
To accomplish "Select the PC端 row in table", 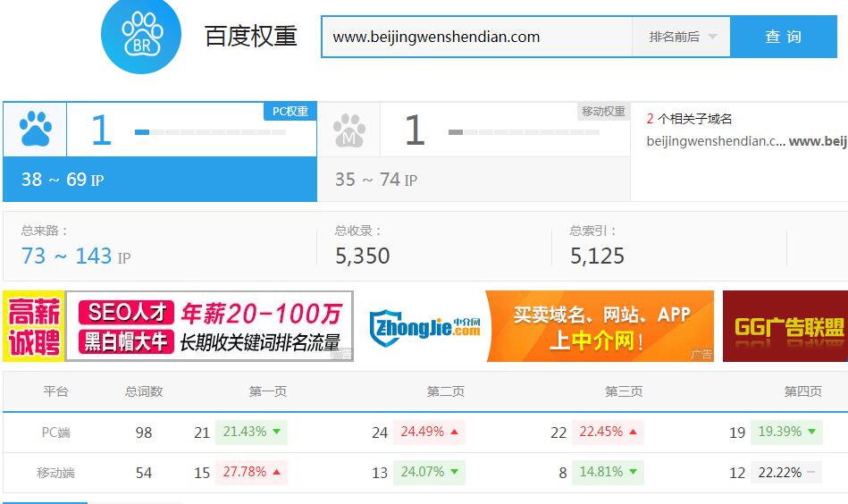I will tap(55, 433).
